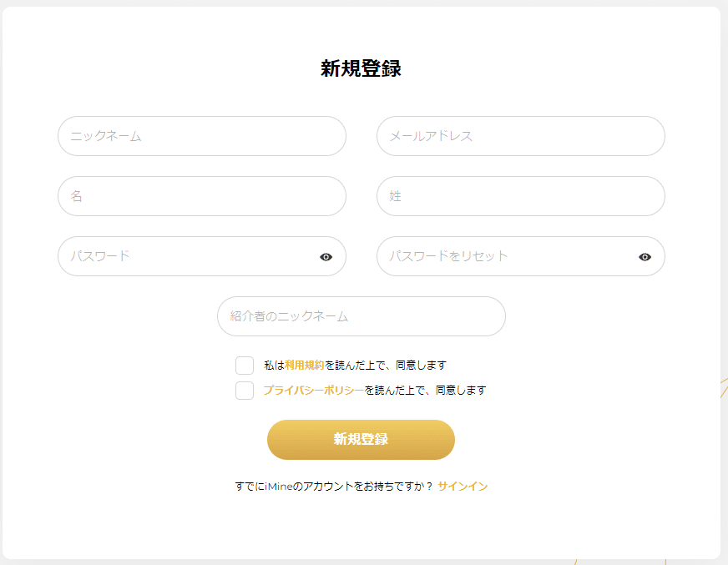Click into the メールアドレス field
Screen dimensions: 728x565
(520, 136)
